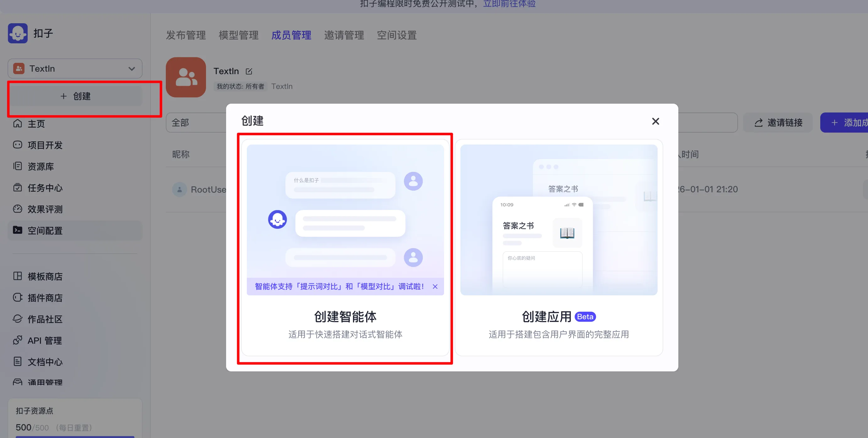Click the TextIn workspace icon in selector
868x438 pixels.
[x=19, y=69]
